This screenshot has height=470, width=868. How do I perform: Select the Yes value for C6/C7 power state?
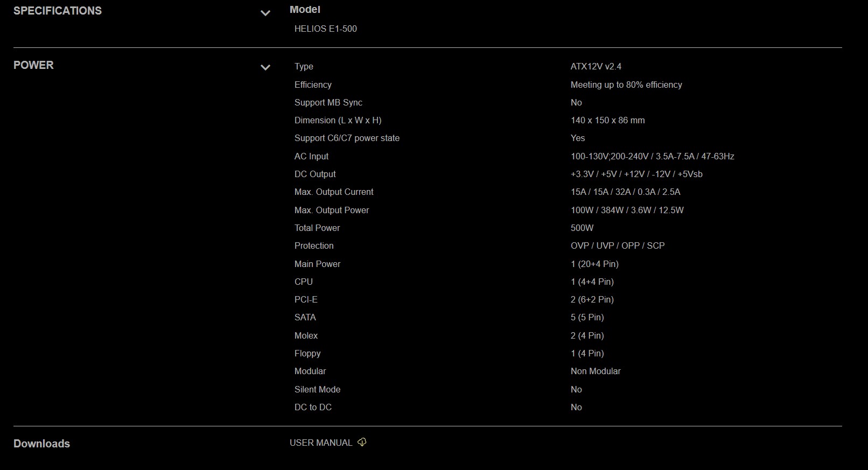(x=578, y=138)
